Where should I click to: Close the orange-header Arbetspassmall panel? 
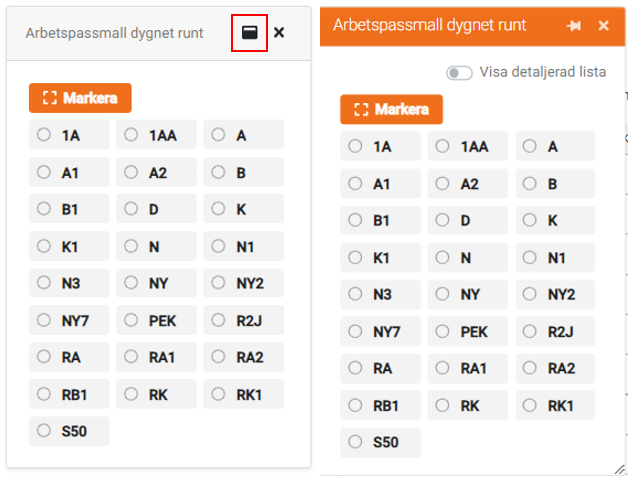click(604, 26)
